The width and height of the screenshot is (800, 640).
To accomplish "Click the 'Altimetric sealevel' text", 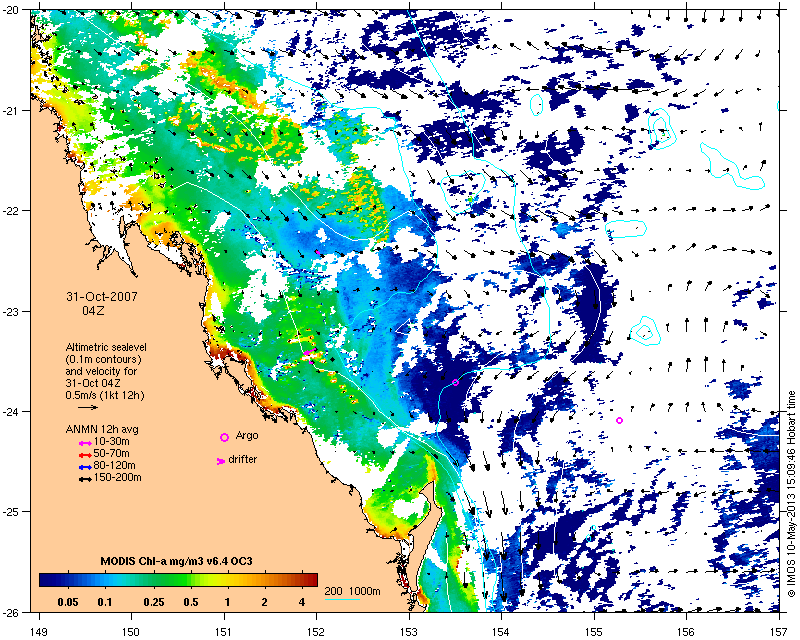I will [106, 347].
